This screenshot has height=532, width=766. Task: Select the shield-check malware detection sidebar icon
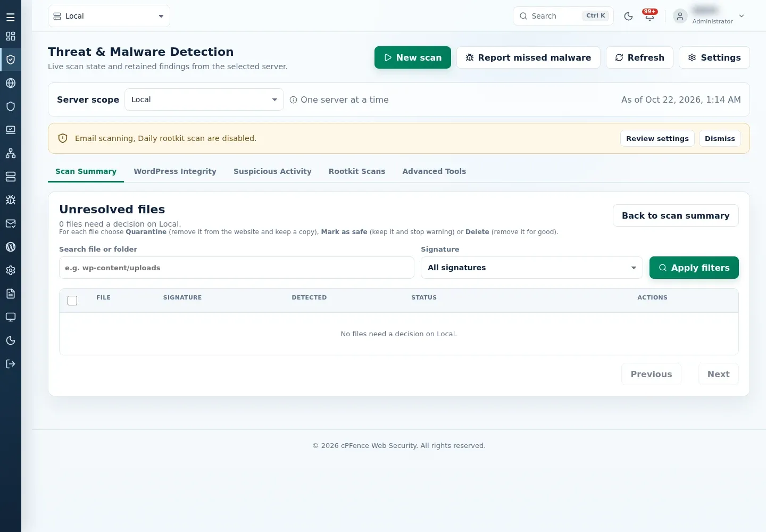tap(10, 60)
